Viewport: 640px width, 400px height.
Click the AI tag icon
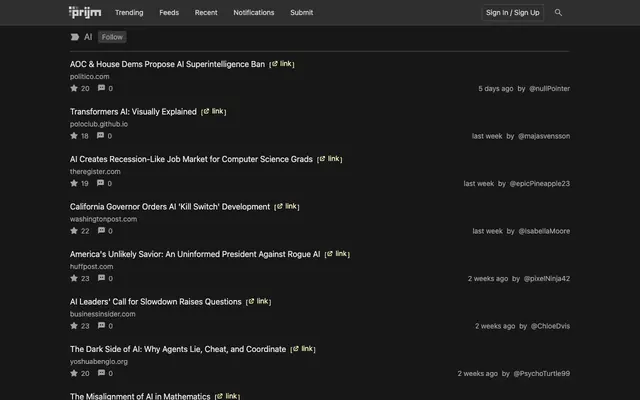click(x=75, y=37)
